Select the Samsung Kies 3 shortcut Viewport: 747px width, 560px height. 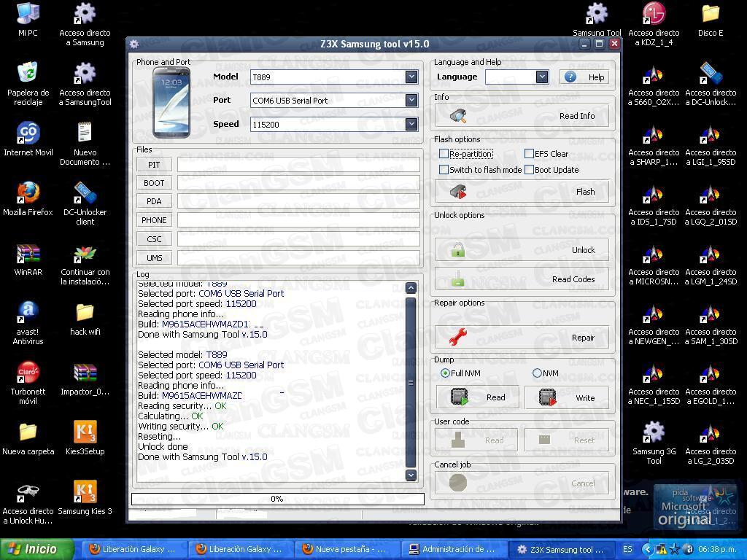click(85, 497)
